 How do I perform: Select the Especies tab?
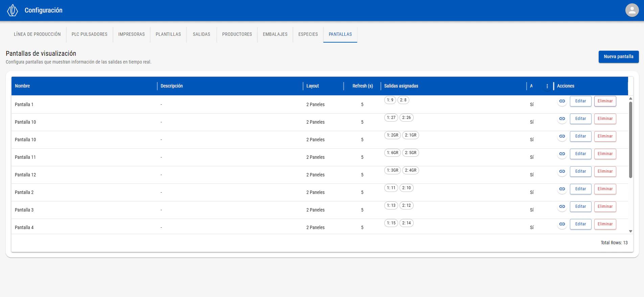(308, 34)
